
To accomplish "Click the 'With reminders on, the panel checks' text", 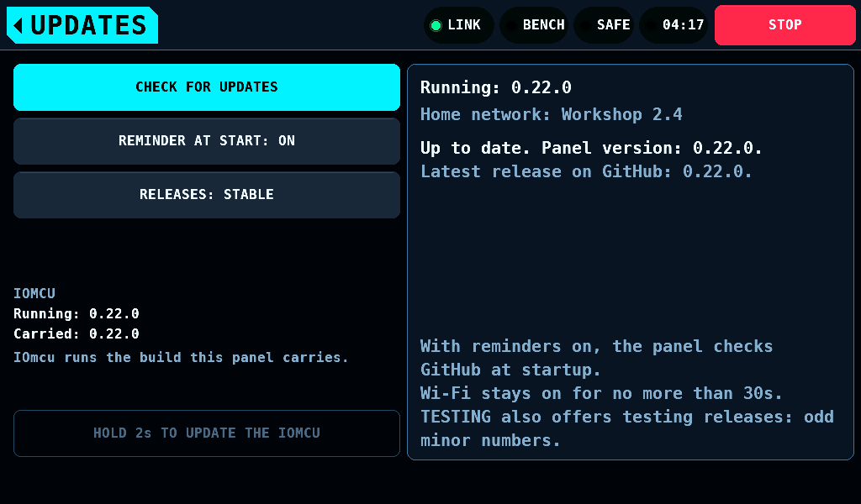I will click(596, 347).
